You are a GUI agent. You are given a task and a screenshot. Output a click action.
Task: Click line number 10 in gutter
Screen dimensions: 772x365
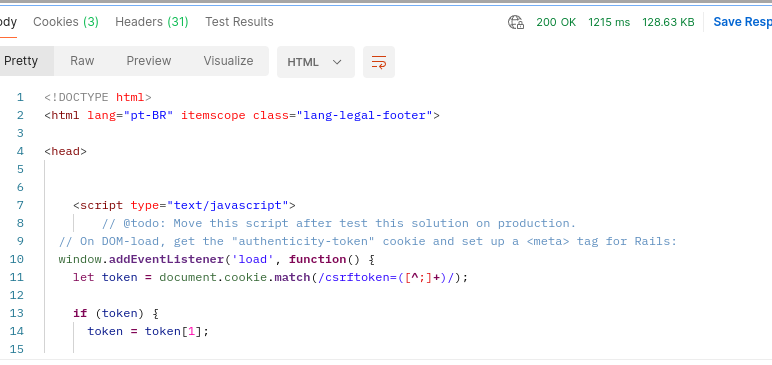17,259
